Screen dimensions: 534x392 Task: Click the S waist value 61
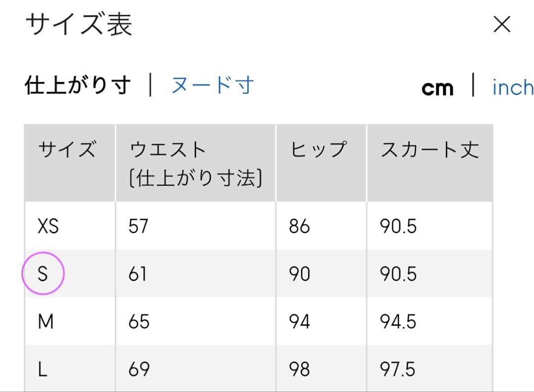tap(137, 273)
